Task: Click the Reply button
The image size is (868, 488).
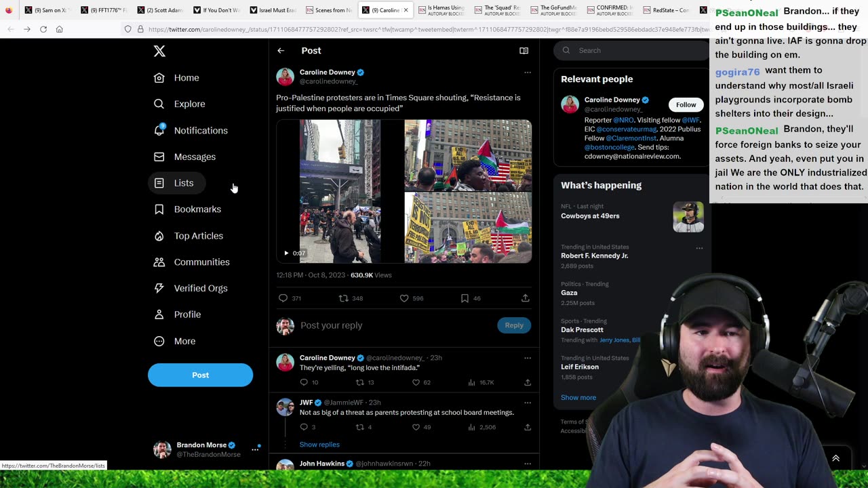Action: pos(514,325)
